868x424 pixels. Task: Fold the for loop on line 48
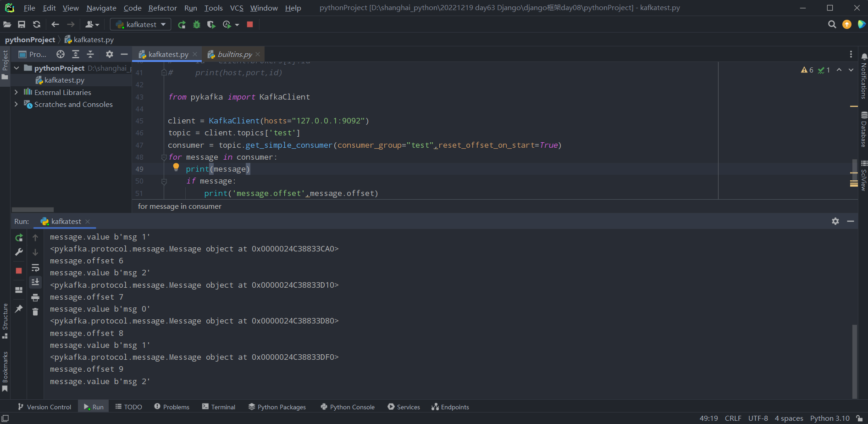(164, 157)
